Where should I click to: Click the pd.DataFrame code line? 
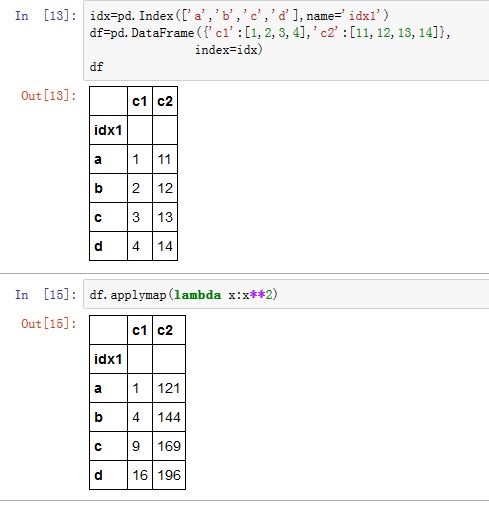270,33
